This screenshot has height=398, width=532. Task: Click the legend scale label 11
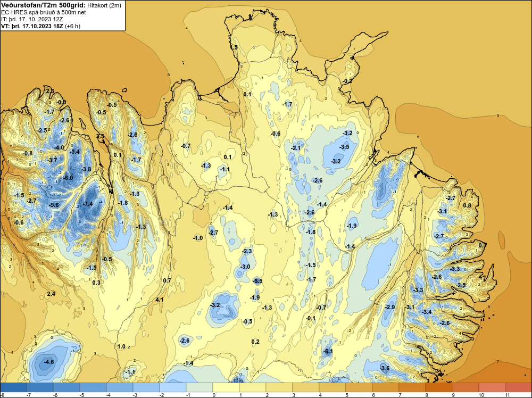pyautogui.click(x=508, y=395)
